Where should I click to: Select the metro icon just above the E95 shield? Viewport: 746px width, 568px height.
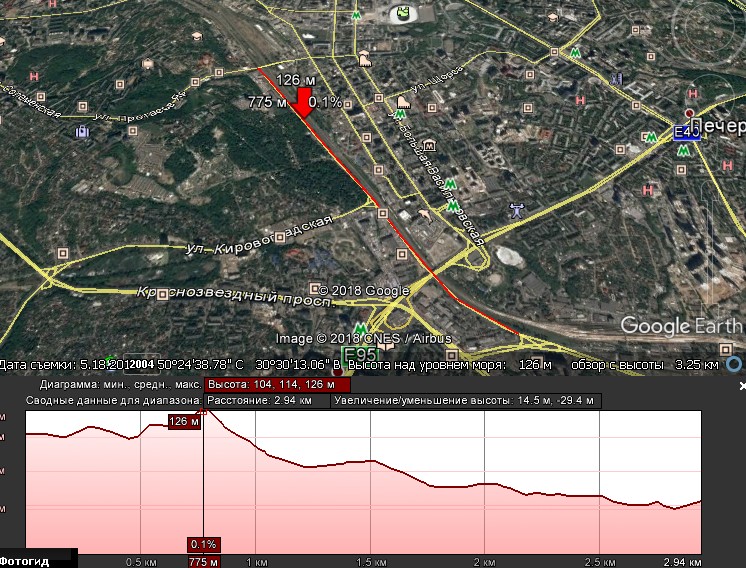pos(360,329)
